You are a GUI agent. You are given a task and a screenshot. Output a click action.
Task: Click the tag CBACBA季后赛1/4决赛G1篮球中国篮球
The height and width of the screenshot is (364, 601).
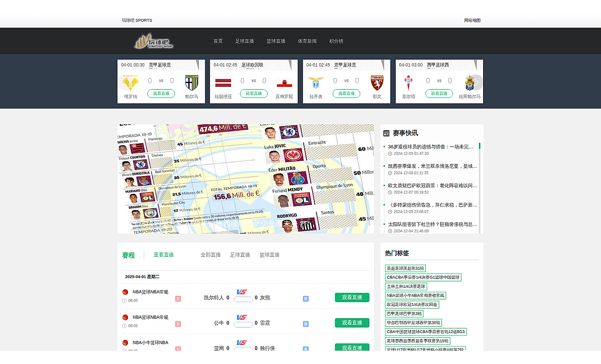point(423,278)
